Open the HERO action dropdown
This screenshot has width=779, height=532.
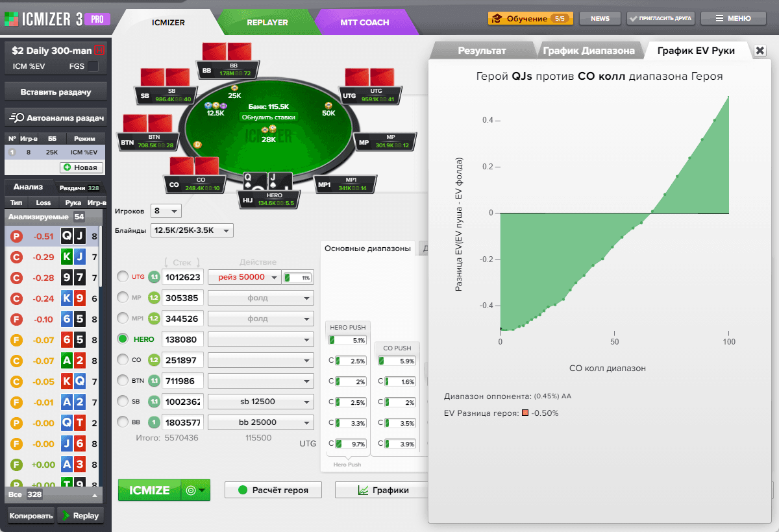click(261, 339)
